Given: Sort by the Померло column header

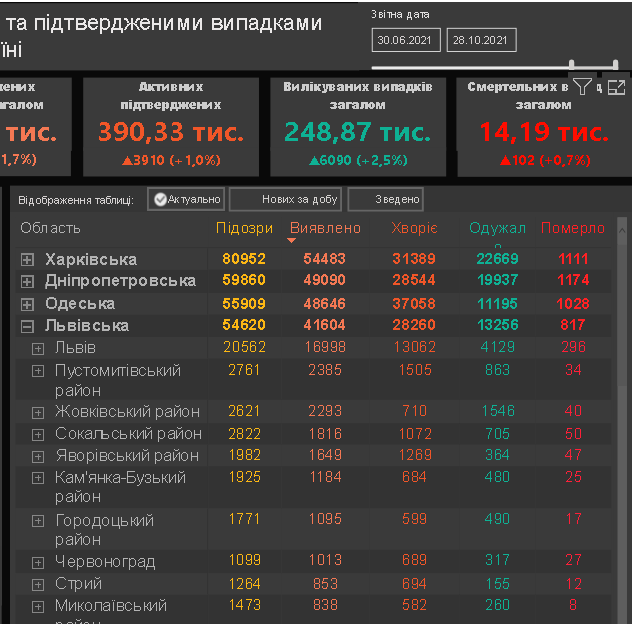Looking at the screenshot, I should [x=572, y=228].
